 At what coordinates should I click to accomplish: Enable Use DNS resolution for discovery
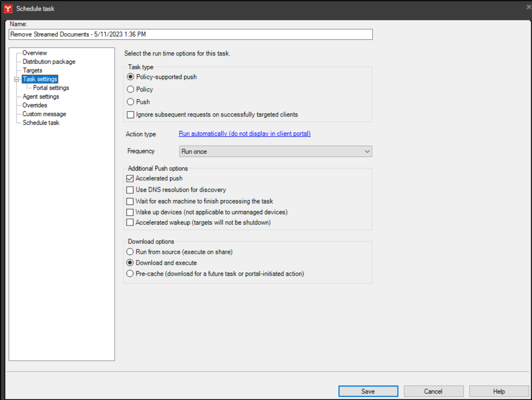coord(130,190)
